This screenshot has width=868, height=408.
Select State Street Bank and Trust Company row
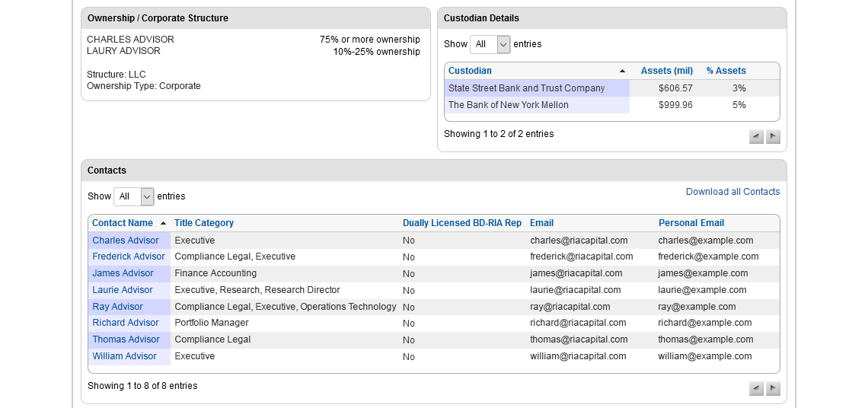(526, 88)
